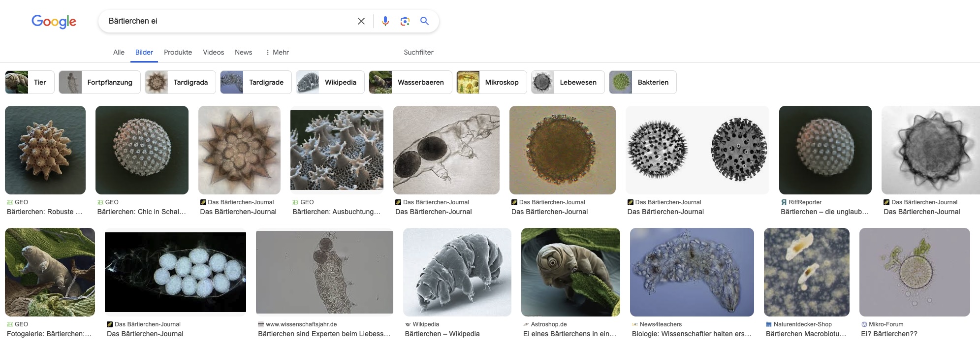980x348 pixels.
Task: Open the Suchfilter options
Action: (418, 52)
